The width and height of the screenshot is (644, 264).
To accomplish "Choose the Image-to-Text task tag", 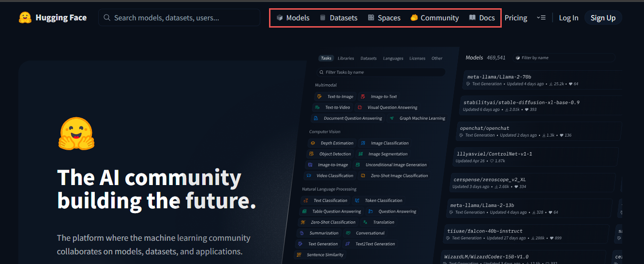I will (x=379, y=96).
